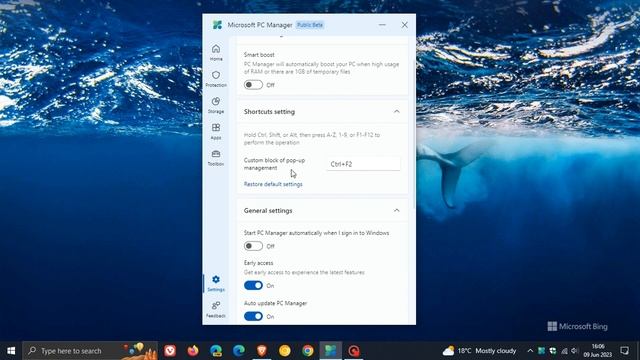640x360 pixels.
Task: Click the Ctrl+F2 shortcut field
Action: (363, 164)
